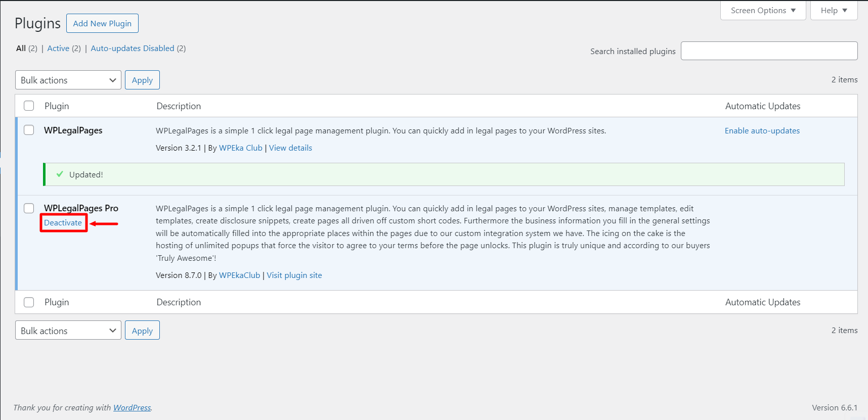Click the Description column header at top
The image size is (868, 420).
click(179, 106)
